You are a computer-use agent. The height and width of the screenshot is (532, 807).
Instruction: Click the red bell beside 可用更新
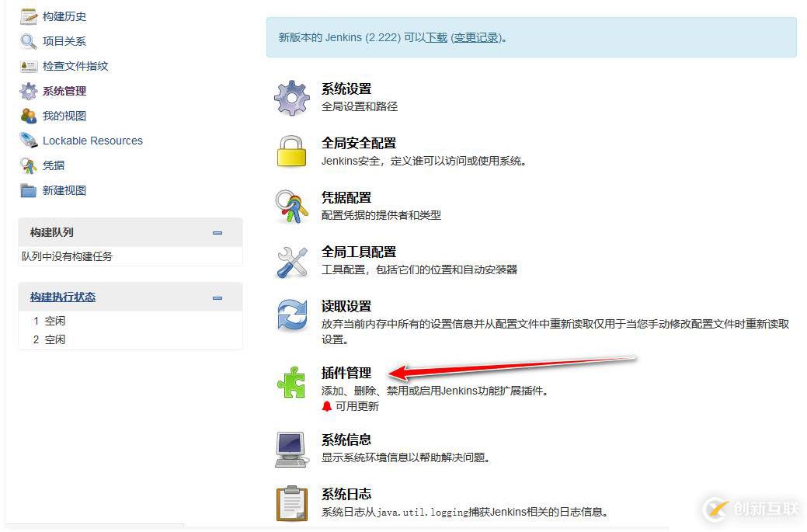pos(328,406)
